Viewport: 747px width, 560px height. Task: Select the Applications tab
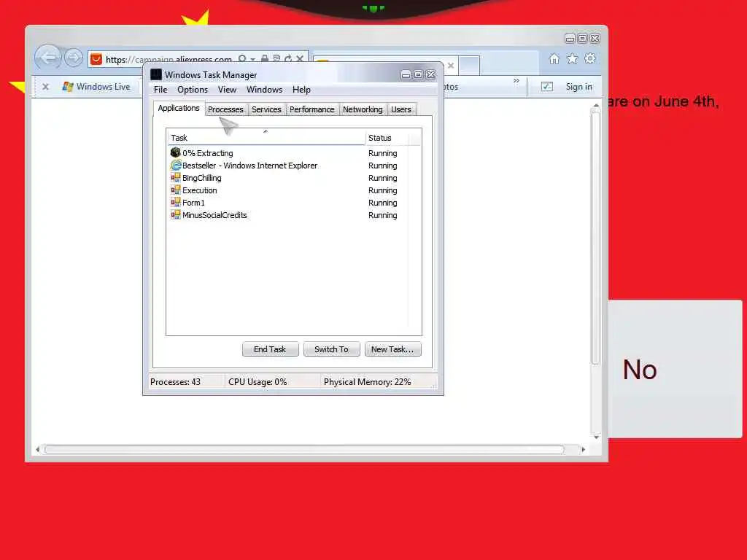point(179,108)
